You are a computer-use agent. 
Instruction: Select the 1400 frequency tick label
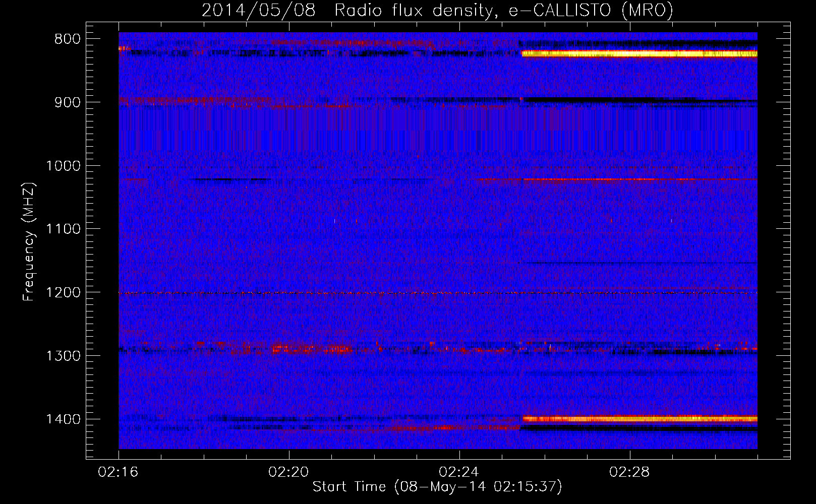click(63, 419)
